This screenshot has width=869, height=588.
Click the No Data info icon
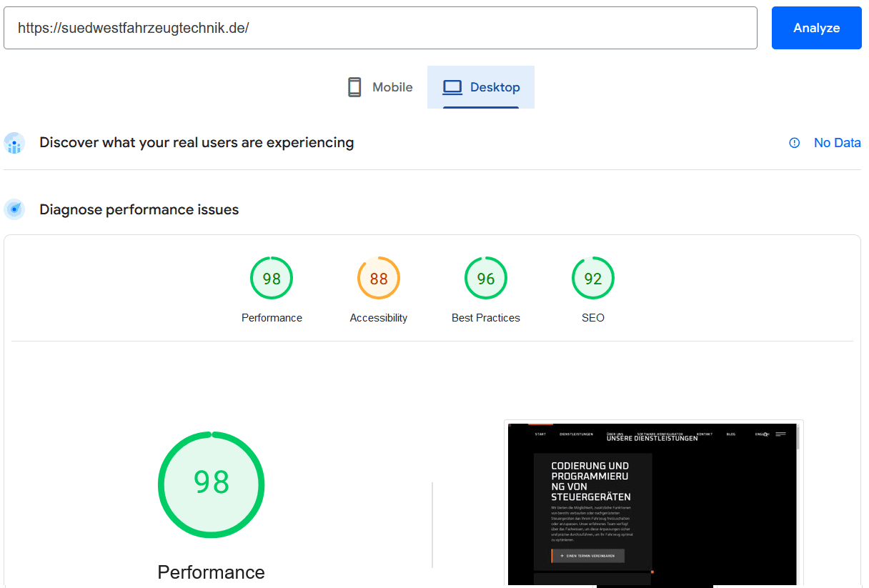pyautogui.click(x=794, y=143)
